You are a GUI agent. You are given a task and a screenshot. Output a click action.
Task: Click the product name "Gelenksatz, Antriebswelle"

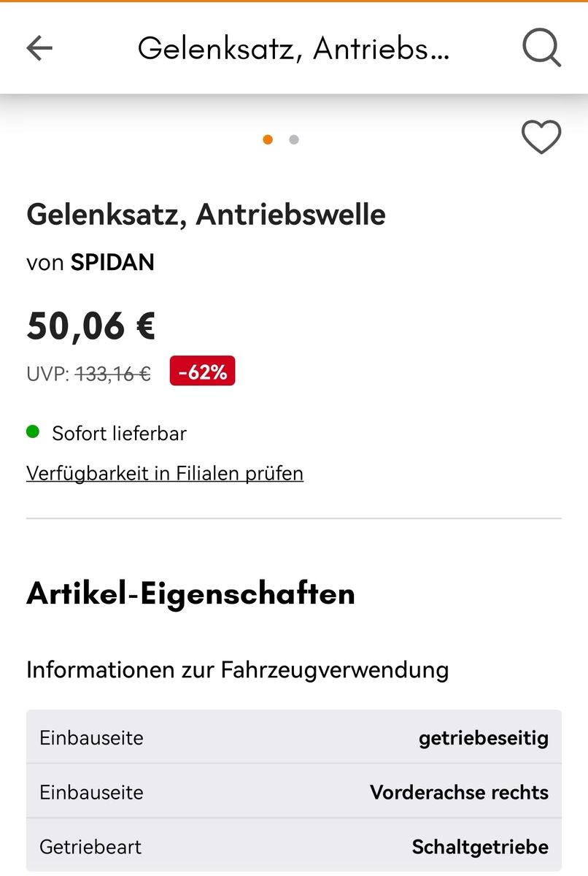click(206, 214)
